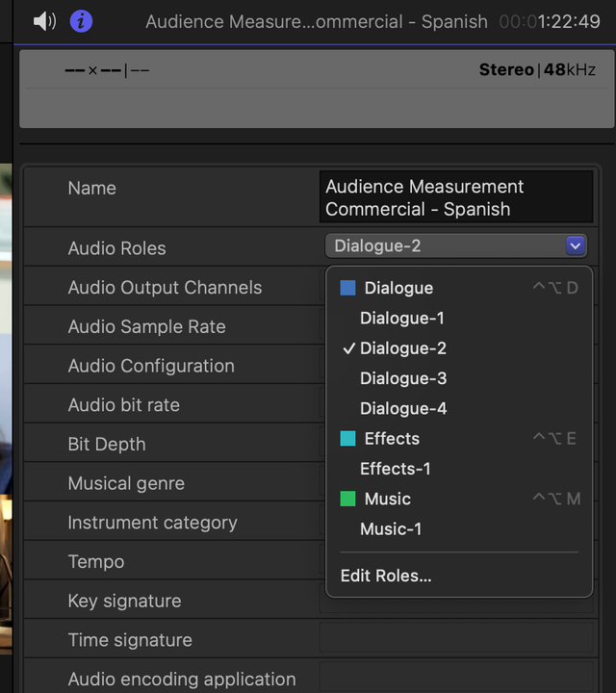
Task: Click the blue Dialogue role color swatch
Action: pos(348,288)
